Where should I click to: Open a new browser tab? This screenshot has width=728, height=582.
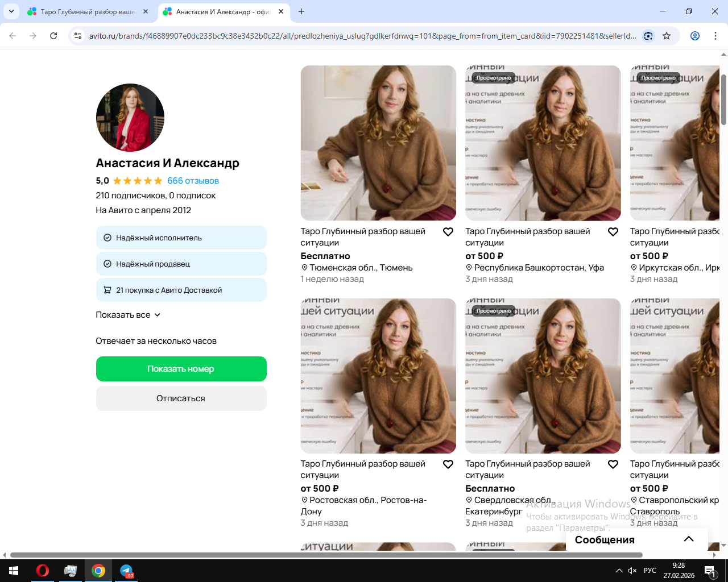[301, 11]
